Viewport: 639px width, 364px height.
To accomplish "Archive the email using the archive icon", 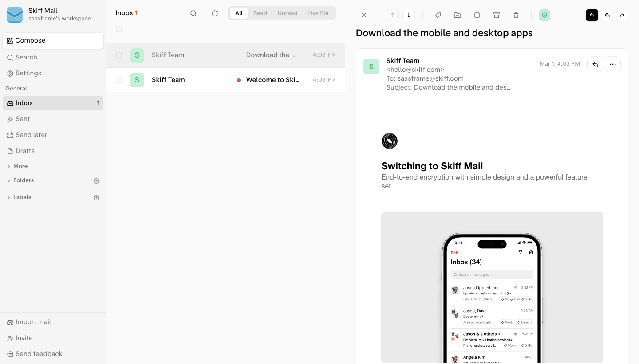I will click(497, 15).
